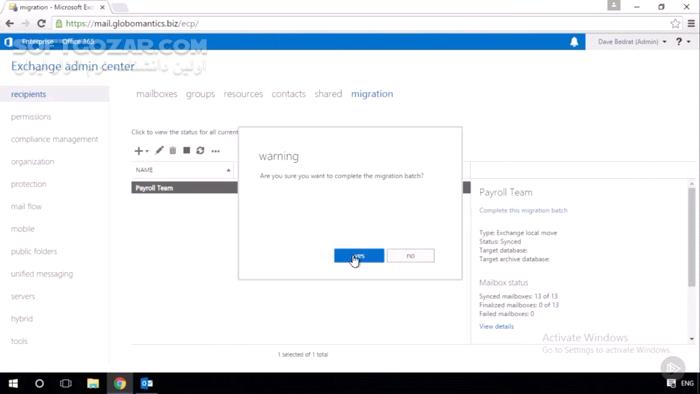Click the status for all current batches link
Screen dimensions: 700x394
[185, 132]
